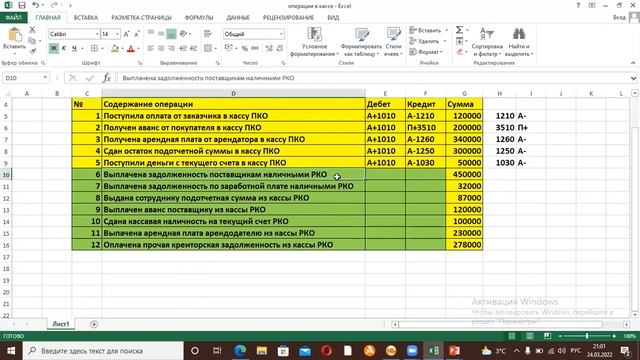
Task: Switch to РАЗМЕТКА СТРАНИЦЫ tab
Action: (x=141, y=18)
